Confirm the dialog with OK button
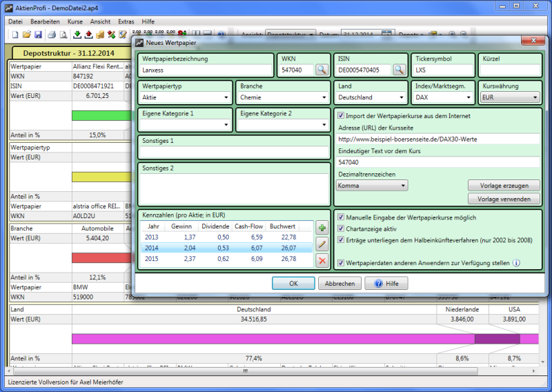Viewport: 552px width, 392px height. tap(293, 284)
